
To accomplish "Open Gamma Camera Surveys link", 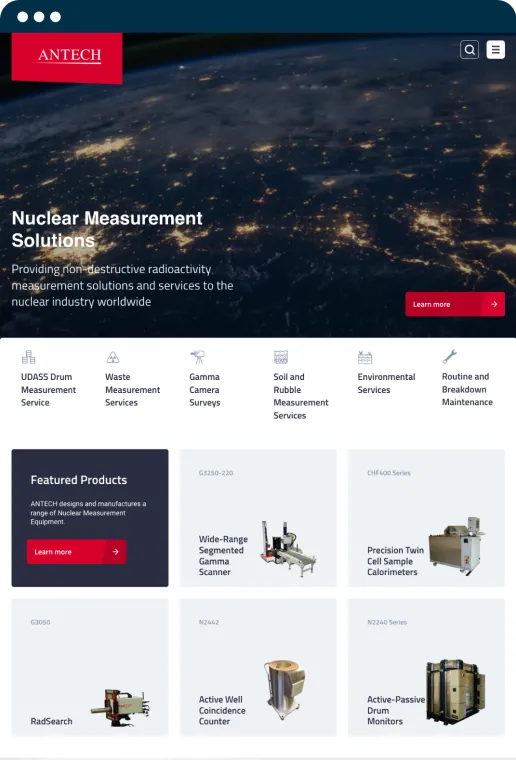I will pyautogui.click(x=204, y=390).
